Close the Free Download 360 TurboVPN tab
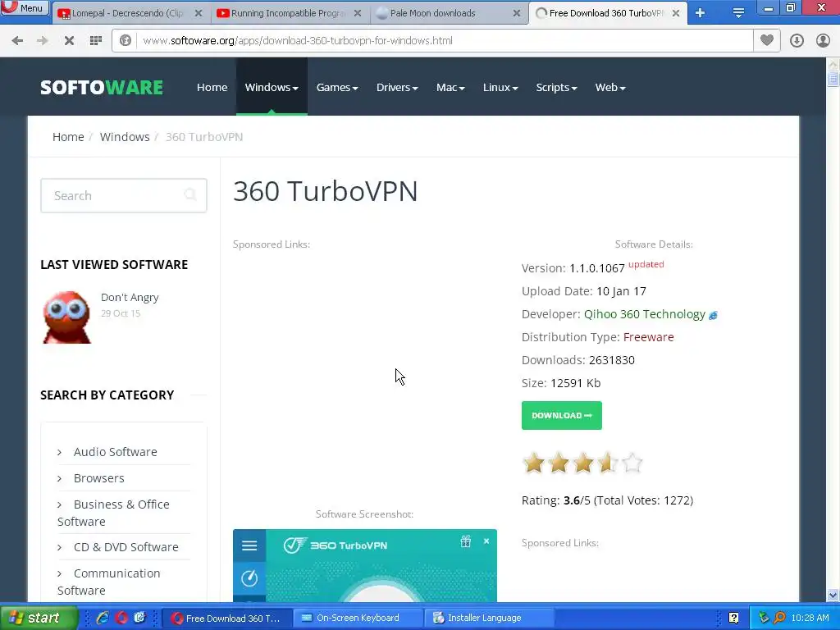 click(676, 13)
